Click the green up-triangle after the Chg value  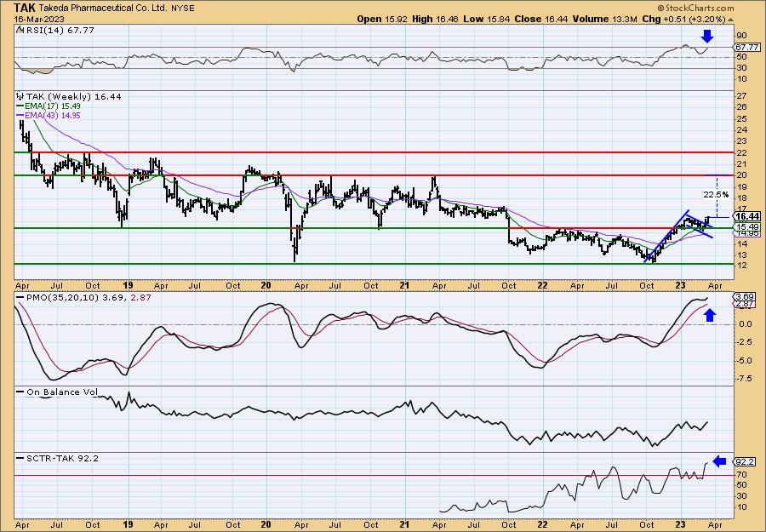731,20
